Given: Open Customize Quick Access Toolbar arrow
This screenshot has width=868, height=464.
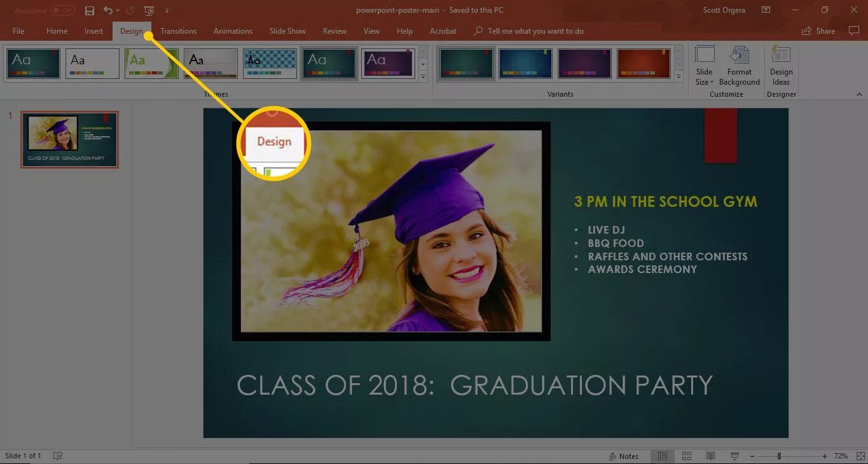Looking at the screenshot, I should click(167, 11).
